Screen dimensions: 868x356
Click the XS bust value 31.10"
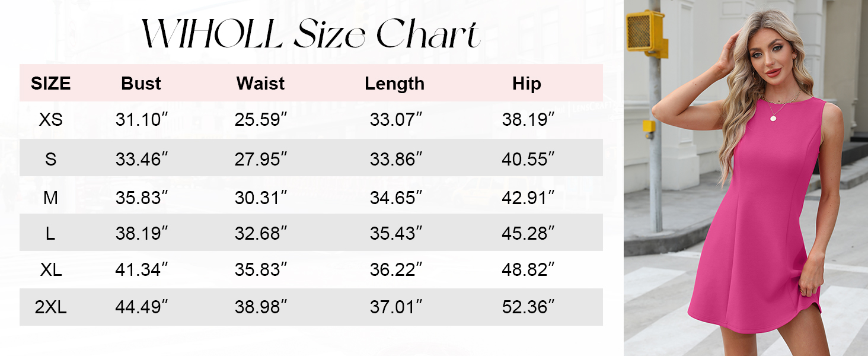[x=142, y=120]
